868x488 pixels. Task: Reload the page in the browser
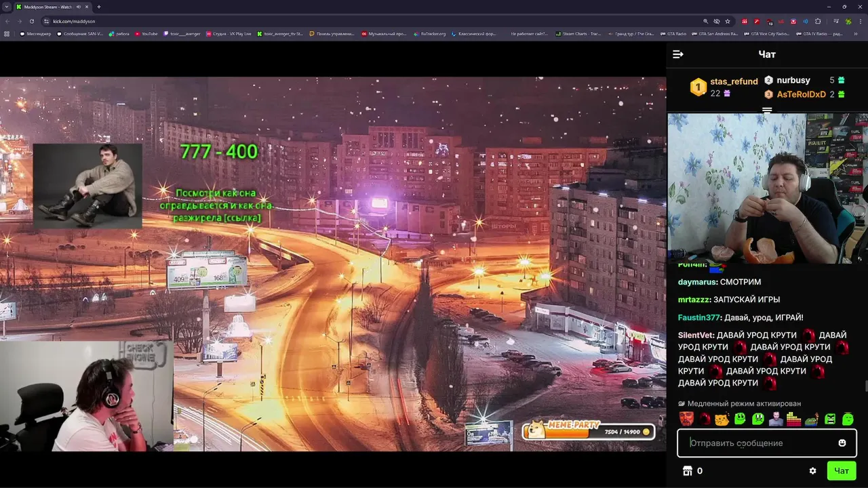pyautogui.click(x=32, y=21)
